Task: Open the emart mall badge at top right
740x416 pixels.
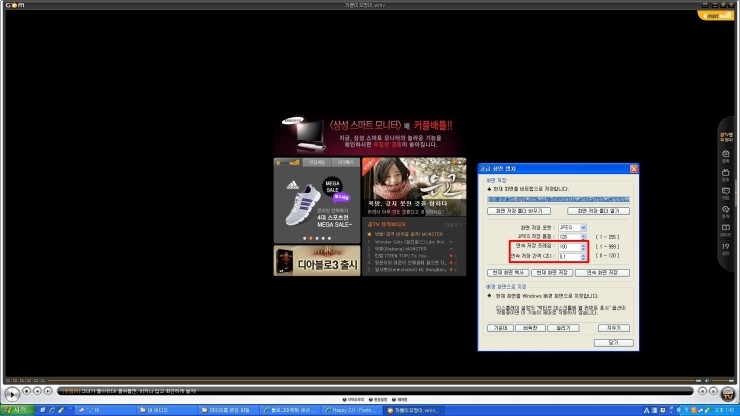Action: [715, 16]
